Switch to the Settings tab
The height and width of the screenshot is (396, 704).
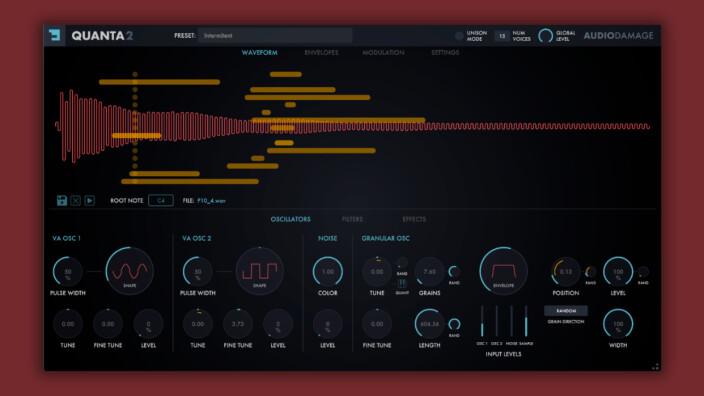tap(445, 53)
